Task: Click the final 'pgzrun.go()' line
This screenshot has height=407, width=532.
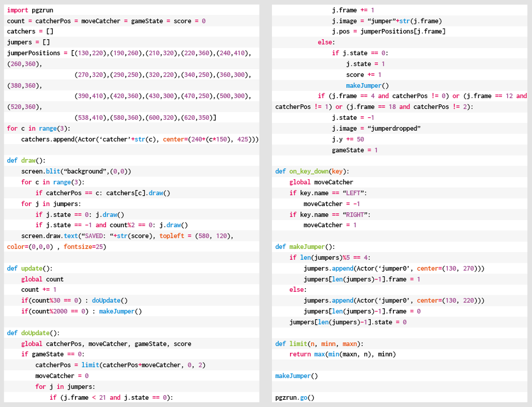Action: [x=295, y=397]
